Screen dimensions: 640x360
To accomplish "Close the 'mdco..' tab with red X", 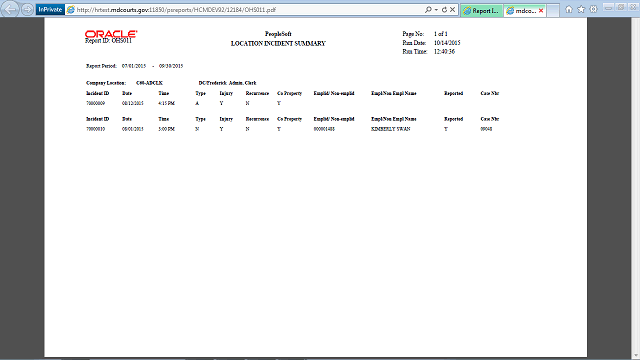I will tap(541, 11).
